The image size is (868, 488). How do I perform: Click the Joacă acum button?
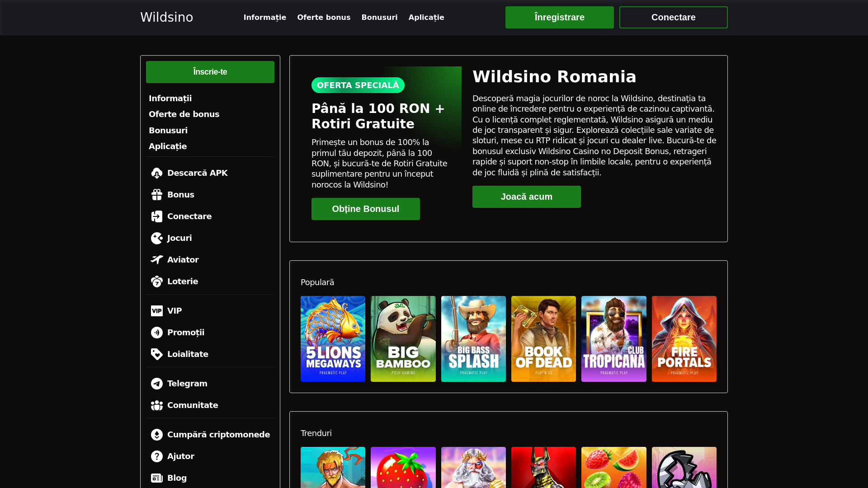click(x=527, y=197)
